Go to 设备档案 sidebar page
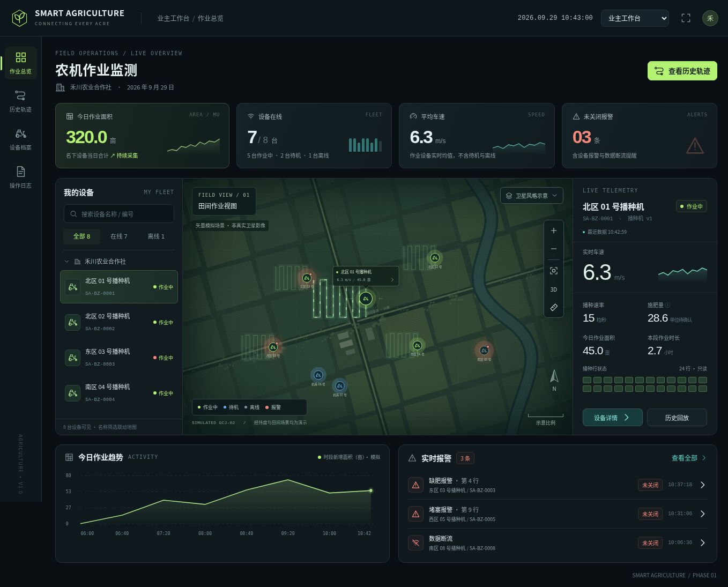 [x=20, y=139]
